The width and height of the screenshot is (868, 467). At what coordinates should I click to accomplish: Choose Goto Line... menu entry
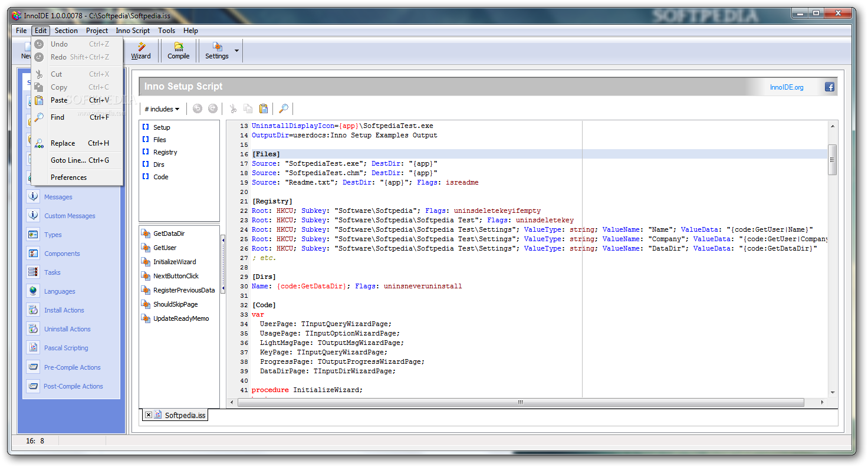pos(77,160)
